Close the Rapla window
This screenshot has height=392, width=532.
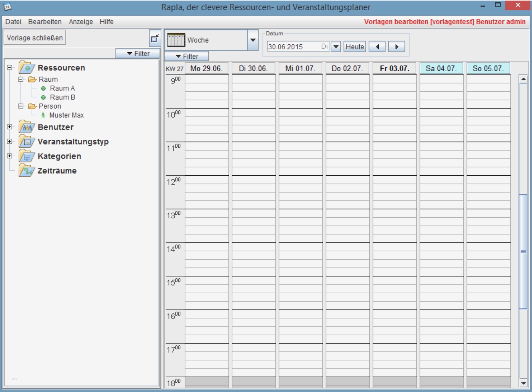(x=518, y=5)
